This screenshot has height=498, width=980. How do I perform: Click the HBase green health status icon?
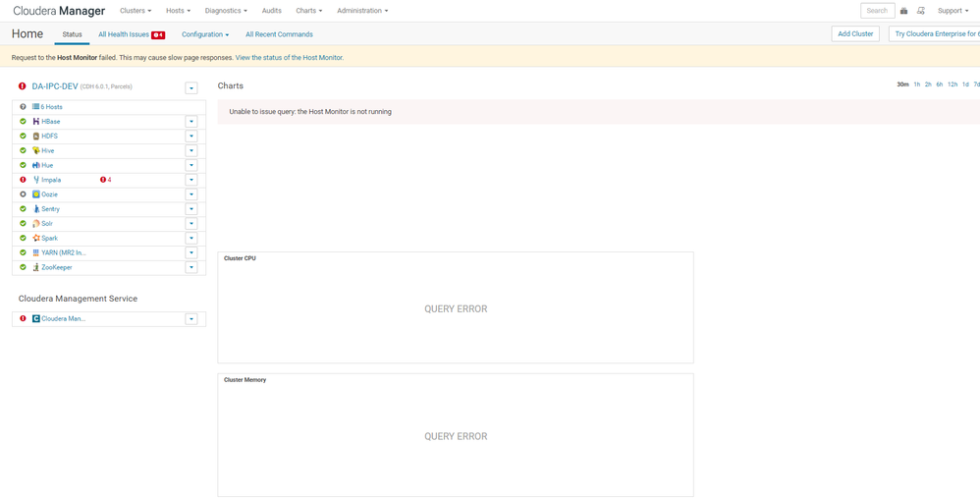coord(23,121)
